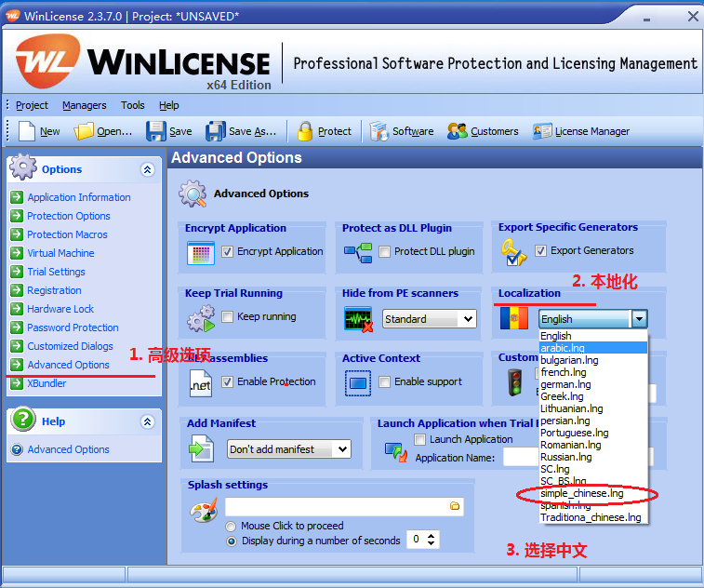Tick the Keep running checkbox
The height and width of the screenshot is (588, 704).
[x=228, y=316]
